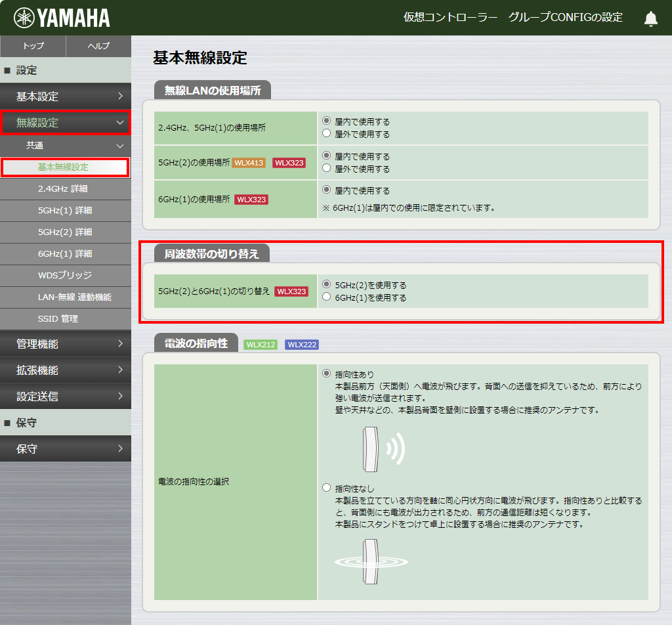Open the 2.4GHz 詳細 settings page

65,189
